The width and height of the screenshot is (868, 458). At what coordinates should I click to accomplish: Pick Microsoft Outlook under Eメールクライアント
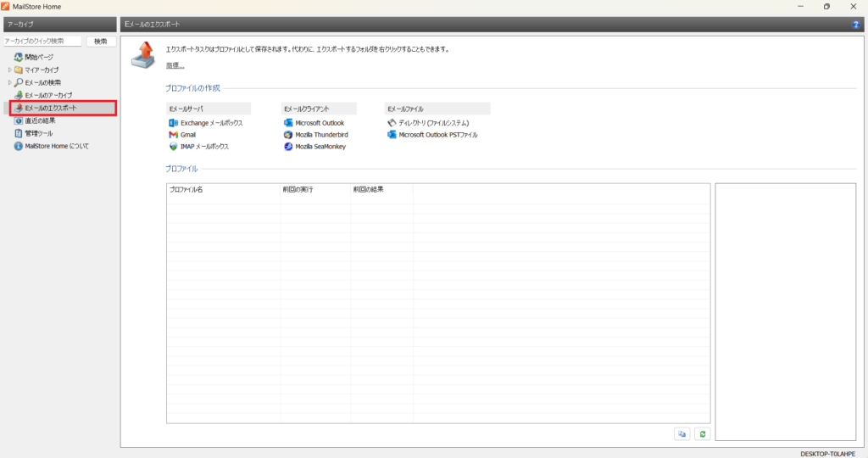tap(314, 123)
